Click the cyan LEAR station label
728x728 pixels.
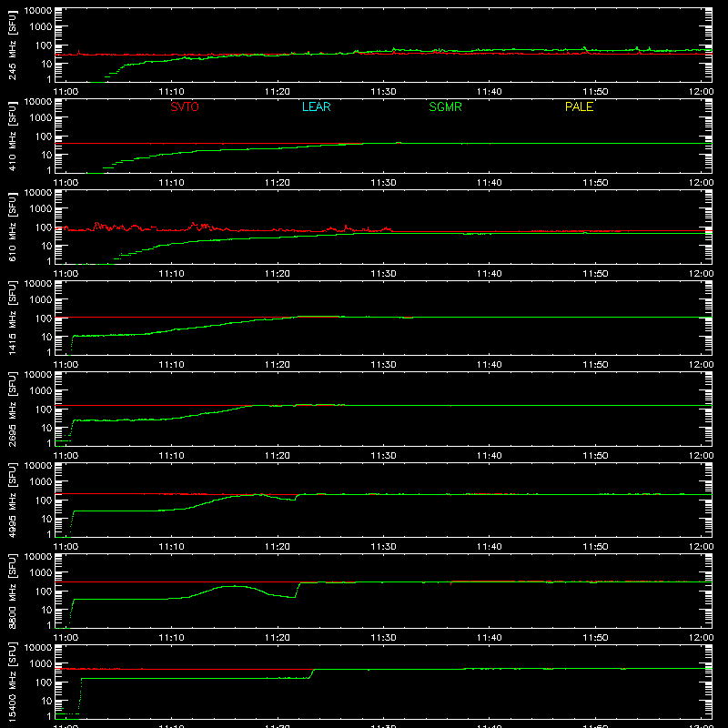(x=316, y=106)
